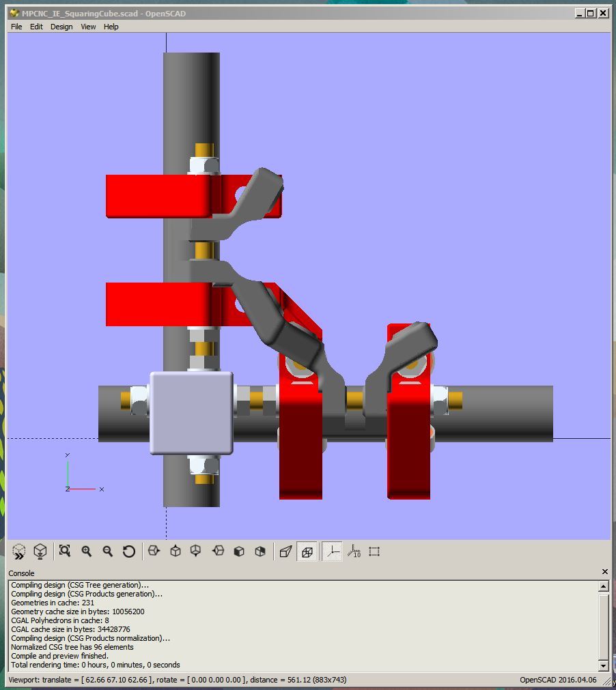Switch to Bottom view cube icon

(195, 551)
